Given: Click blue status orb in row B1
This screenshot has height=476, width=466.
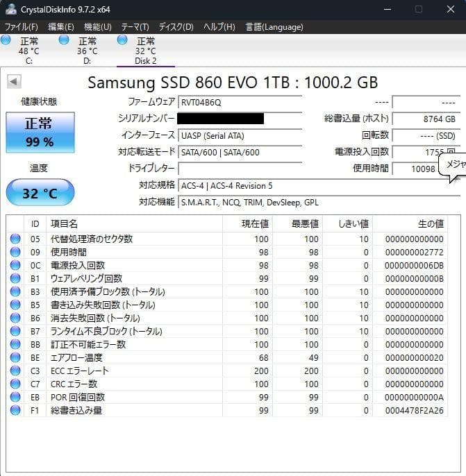Looking at the screenshot, I should click(15, 278).
